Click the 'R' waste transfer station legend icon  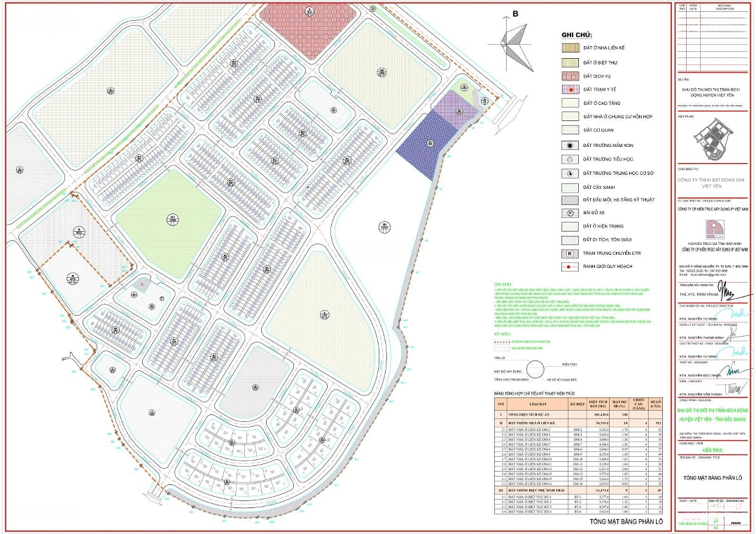(x=570, y=253)
